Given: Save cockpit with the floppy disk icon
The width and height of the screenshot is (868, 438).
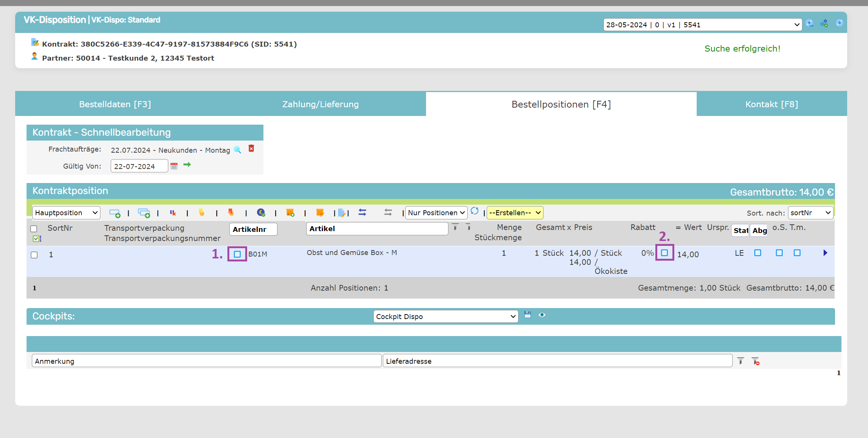Looking at the screenshot, I should click(x=528, y=314).
